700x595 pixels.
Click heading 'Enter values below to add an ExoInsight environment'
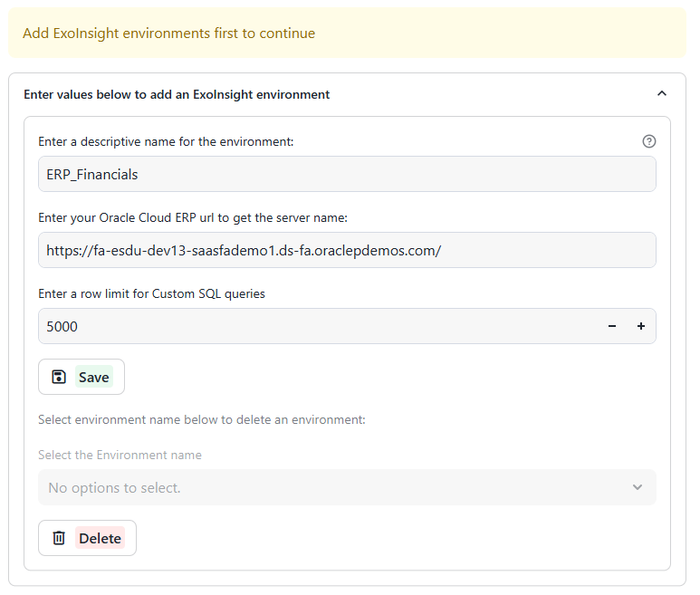coord(177,94)
